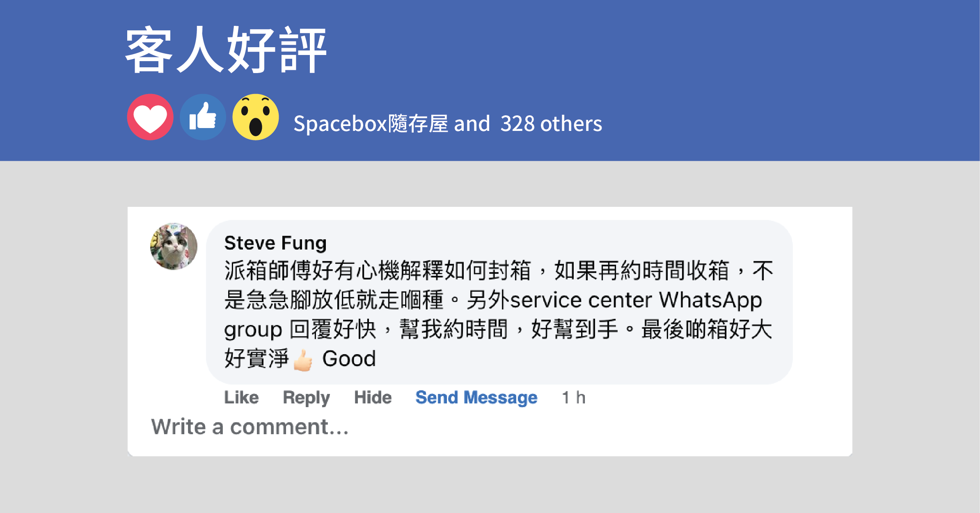Hide Steve Fung's comment
Viewport: 980px width, 513px height.
click(373, 397)
